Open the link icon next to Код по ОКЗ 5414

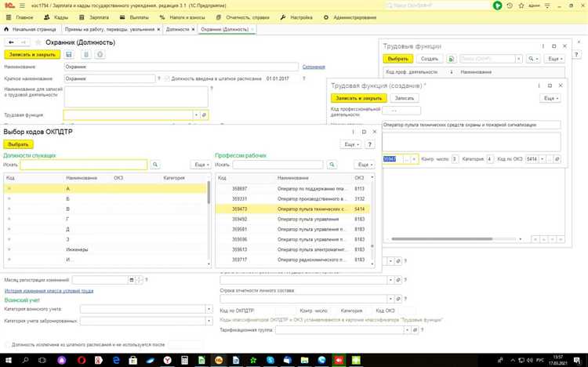click(557, 159)
